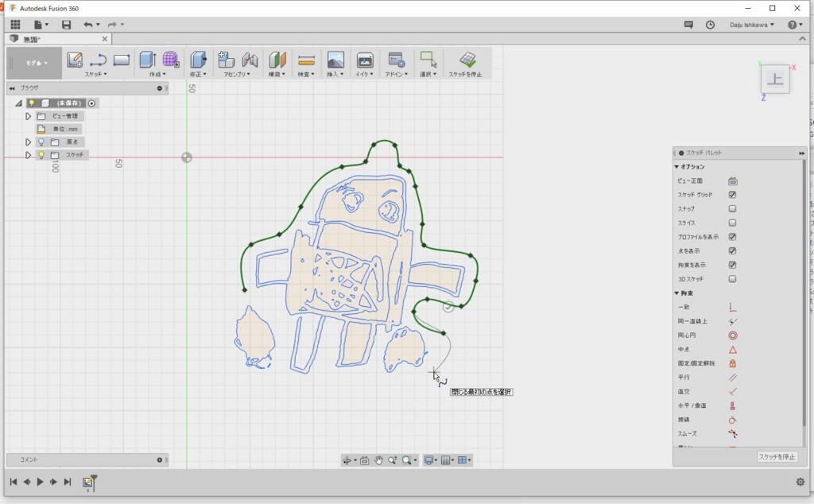Apply the concentric constraint (同心円)

click(732, 335)
